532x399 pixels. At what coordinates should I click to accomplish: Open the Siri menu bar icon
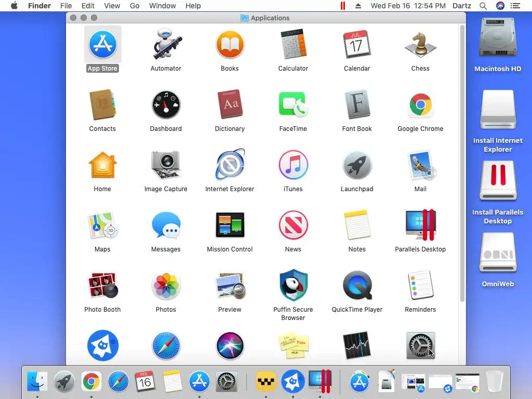point(500,6)
